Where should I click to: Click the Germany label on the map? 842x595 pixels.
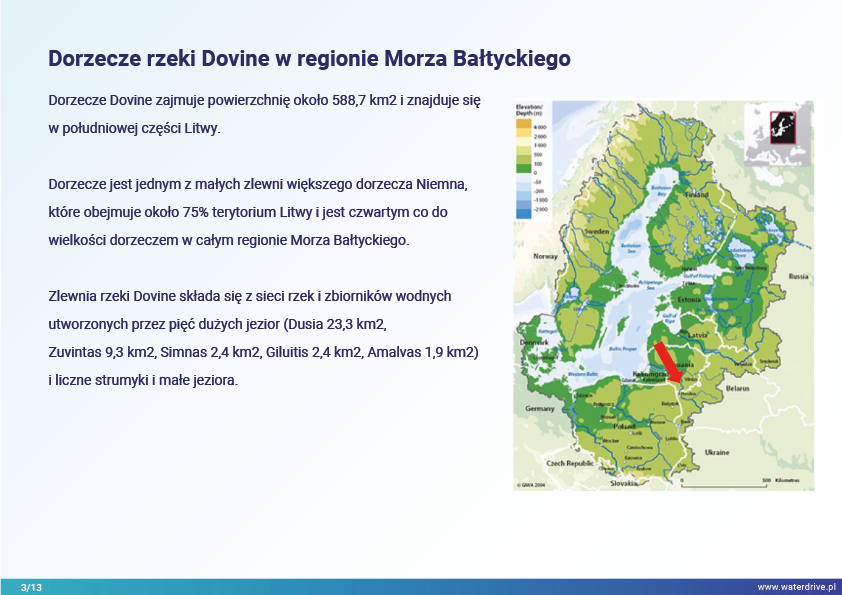click(539, 409)
